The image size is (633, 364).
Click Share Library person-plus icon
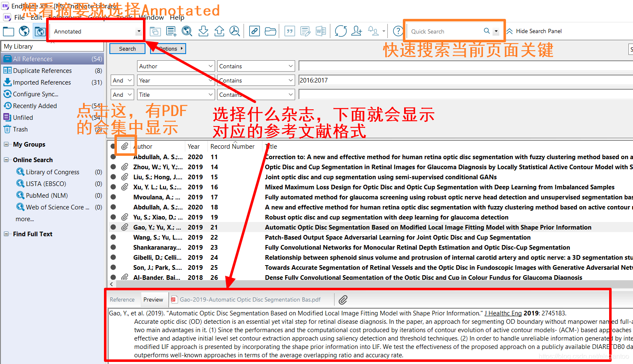click(x=357, y=31)
